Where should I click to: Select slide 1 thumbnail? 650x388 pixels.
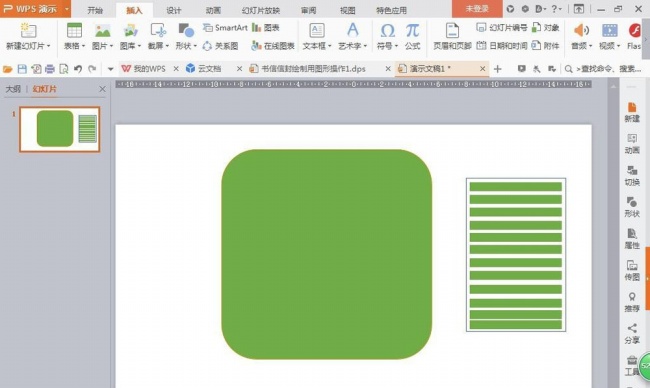tap(60, 129)
